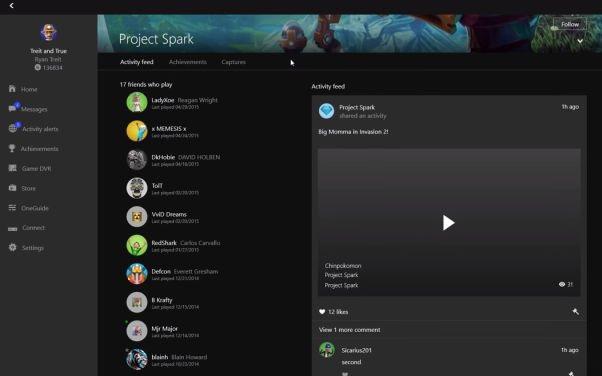Open the OneGuide icon
Screen dimensions: 602x376
[x=12, y=208]
